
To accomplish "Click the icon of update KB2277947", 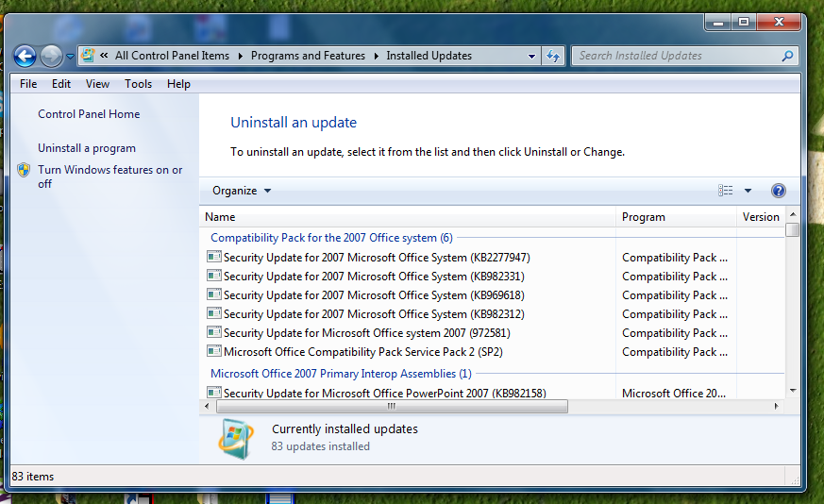I will click(213, 258).
